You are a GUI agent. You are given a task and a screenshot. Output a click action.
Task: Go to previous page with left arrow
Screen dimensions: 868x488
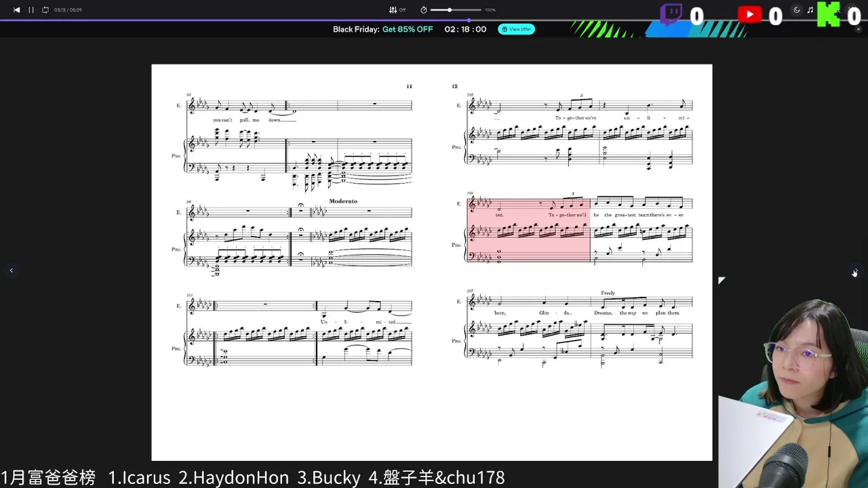point(11,270)
